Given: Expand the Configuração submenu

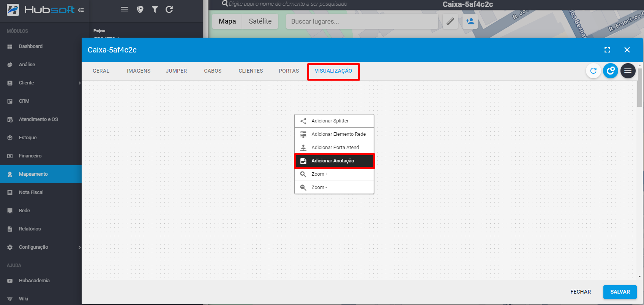Looking at the screenshot, I should point(79,247).
